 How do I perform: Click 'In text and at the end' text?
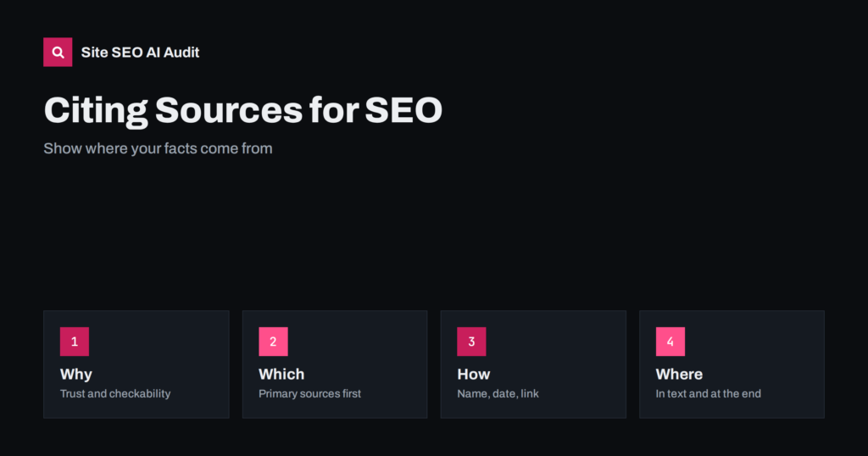tap(708, 393)
